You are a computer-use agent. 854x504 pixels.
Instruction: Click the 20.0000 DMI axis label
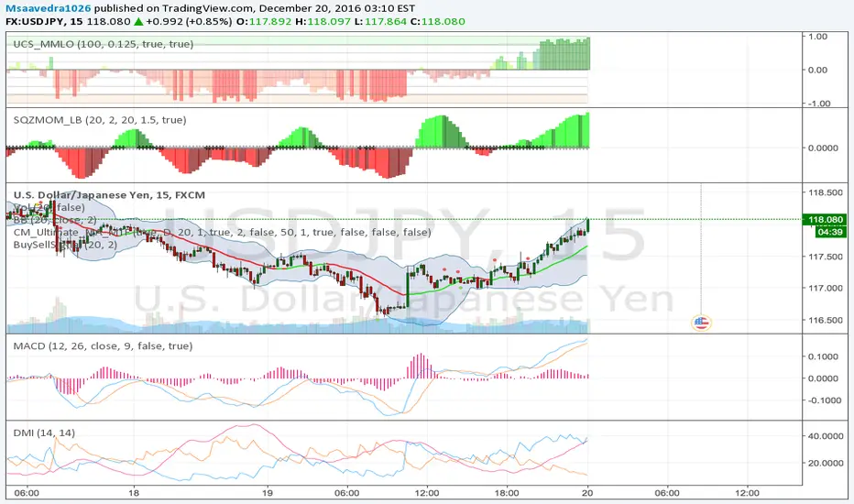(x=825, y=463)
